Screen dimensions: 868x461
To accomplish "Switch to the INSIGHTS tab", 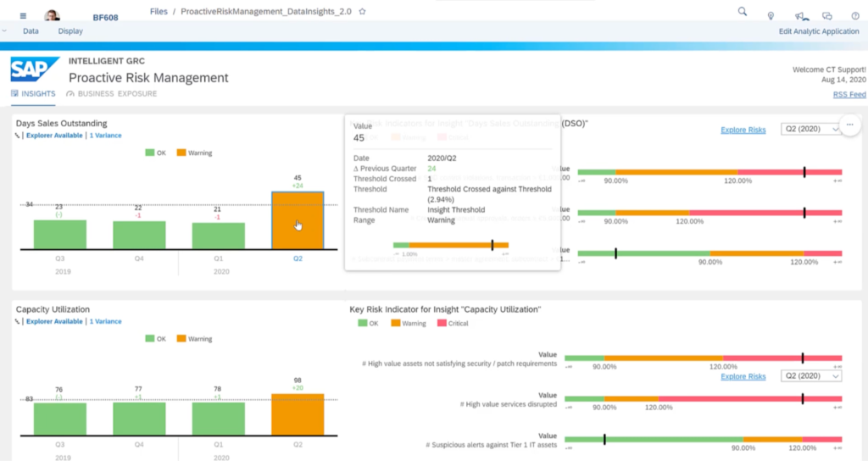I will click(38, 93).
